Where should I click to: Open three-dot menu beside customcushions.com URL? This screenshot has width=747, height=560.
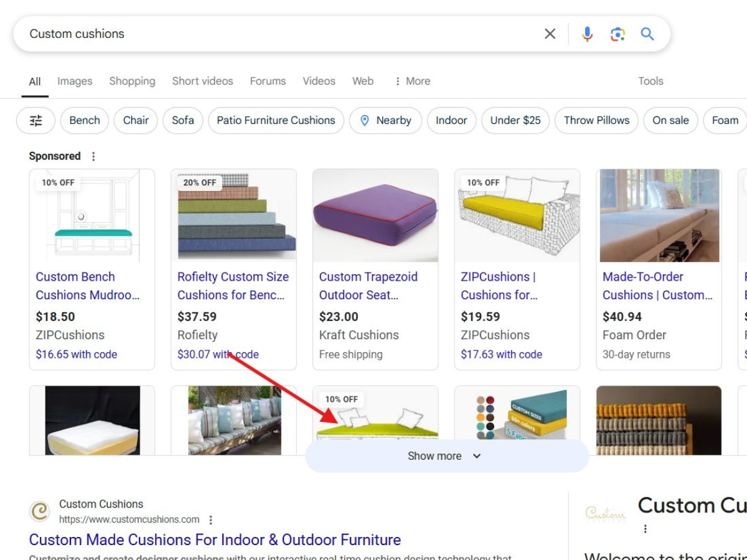tap(211, 520)
